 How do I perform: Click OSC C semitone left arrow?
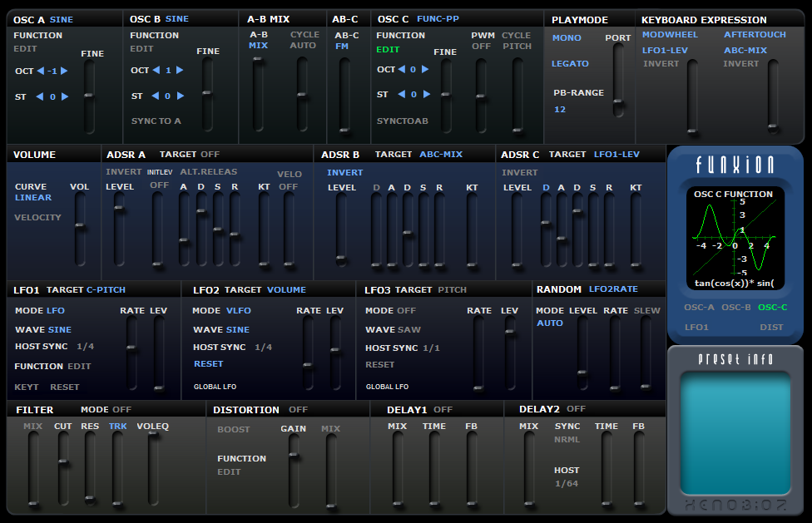pyautogui.click(x=401, y=94)
